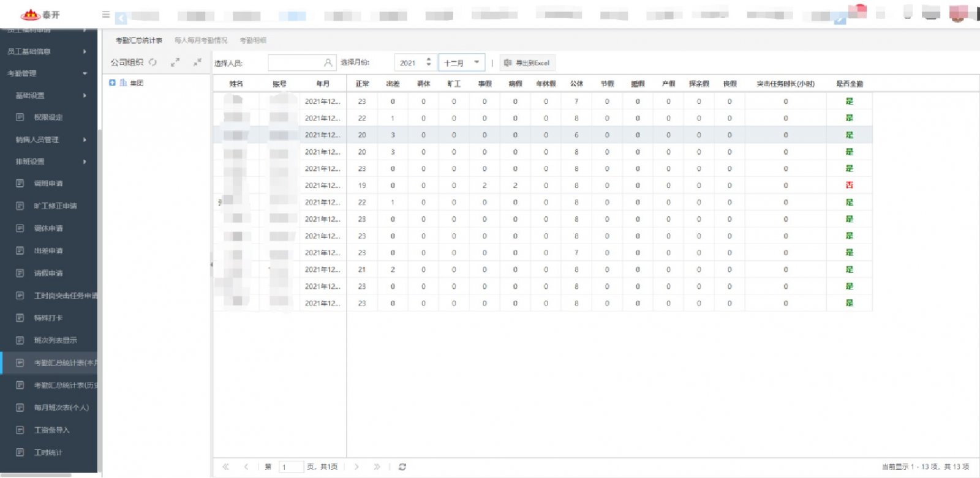Image resolution: width=980 pixels, height=478 pixels.
Task: Go to the last page of results
Action: 377,467
